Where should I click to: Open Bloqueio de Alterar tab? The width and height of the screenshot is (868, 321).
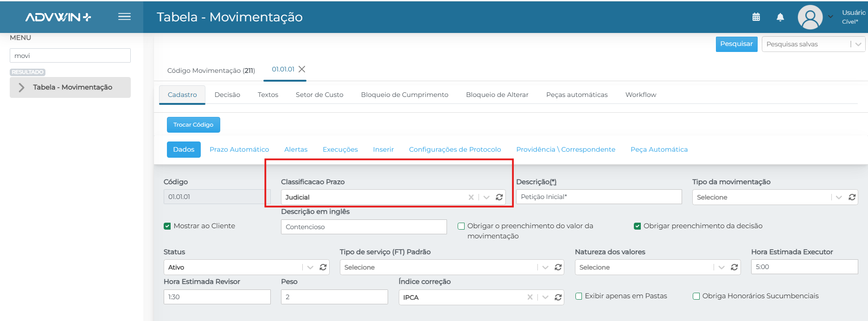coord(497,95)
